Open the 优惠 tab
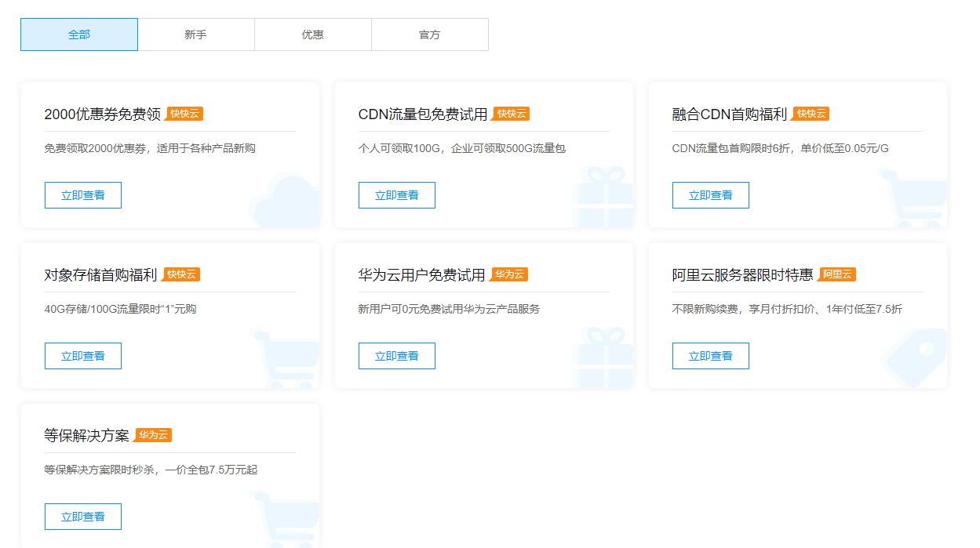The width and height of the screenshot is (980, 548). (313, 34)
